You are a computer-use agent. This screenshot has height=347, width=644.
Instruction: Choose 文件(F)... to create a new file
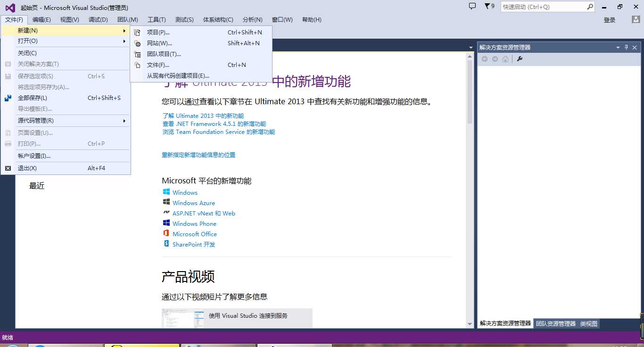coord(201,65)
